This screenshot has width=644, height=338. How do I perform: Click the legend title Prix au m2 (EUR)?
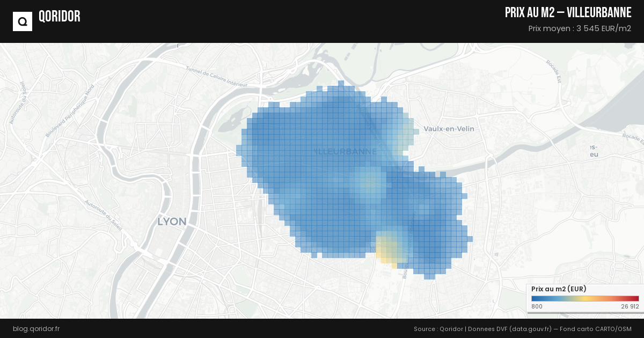tap(558, 289)
